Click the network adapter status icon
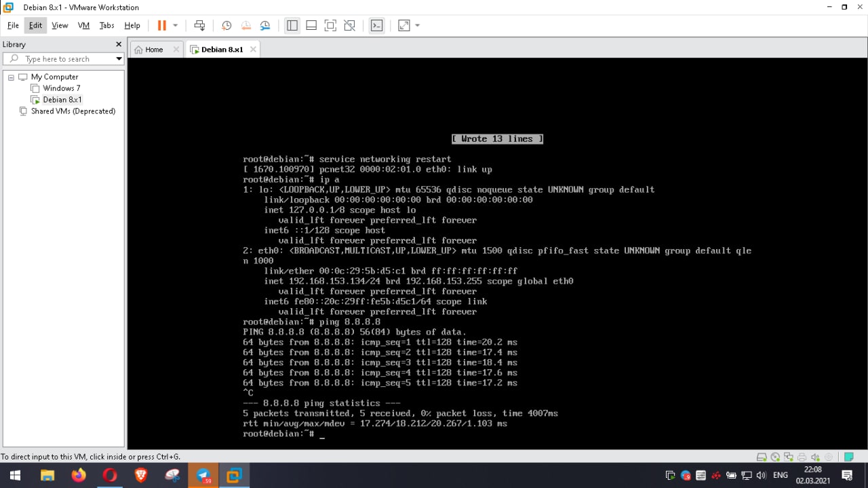 (788, 457)
